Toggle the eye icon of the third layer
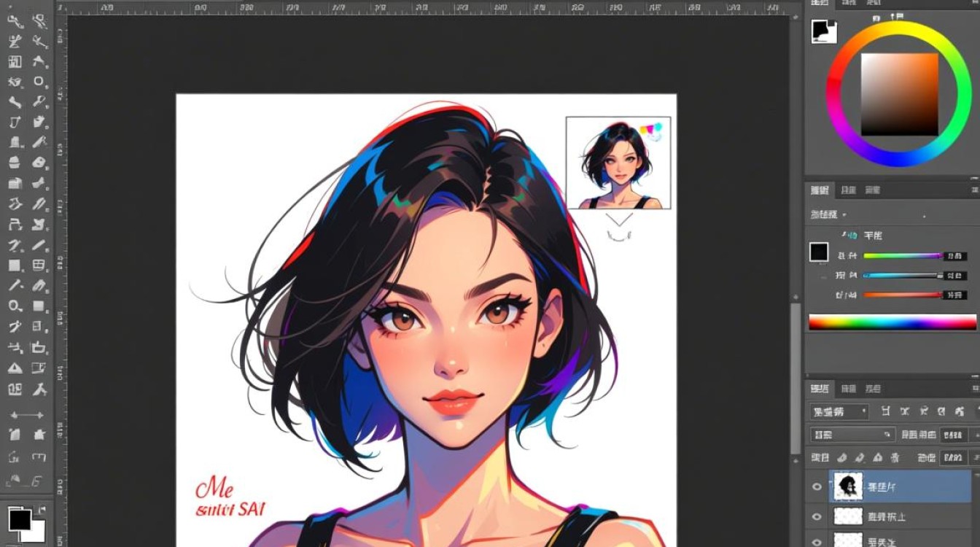This screenshot has height=547, width=980. [817, 541]
